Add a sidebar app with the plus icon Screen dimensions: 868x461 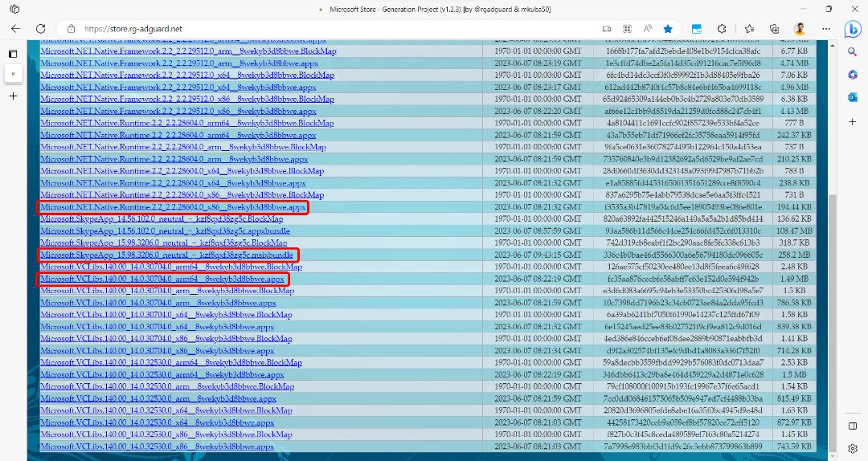click(x=853, y=121)
